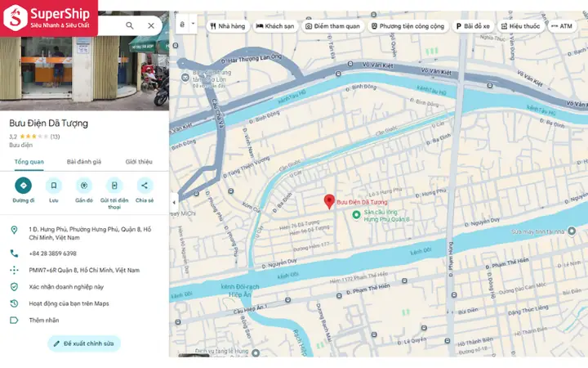
Task: Switch to the Bài đánh giá tab
Action: click(x=84, y=162)
